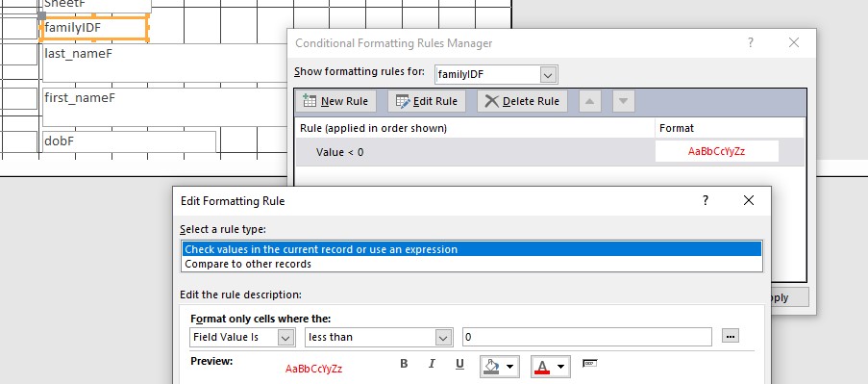The image size is (868, 384).
Task: Click the red AaBbCcYyZz Preview sample
Action: coord(313,369)
